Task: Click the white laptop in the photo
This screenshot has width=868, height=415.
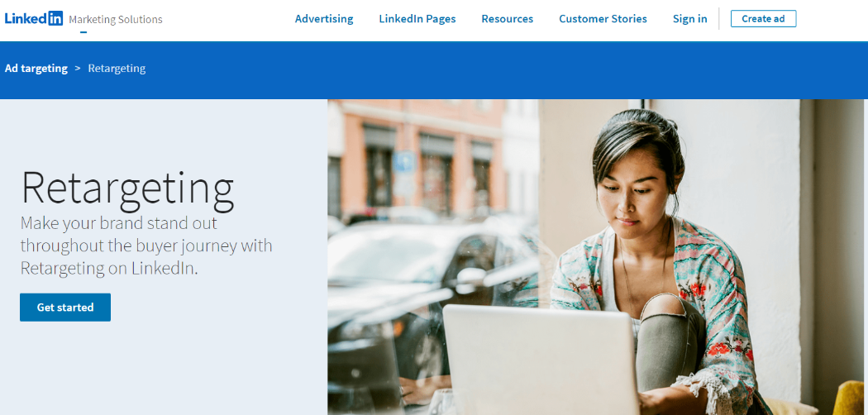Action: pyautogui.click(x=541, y=360)
